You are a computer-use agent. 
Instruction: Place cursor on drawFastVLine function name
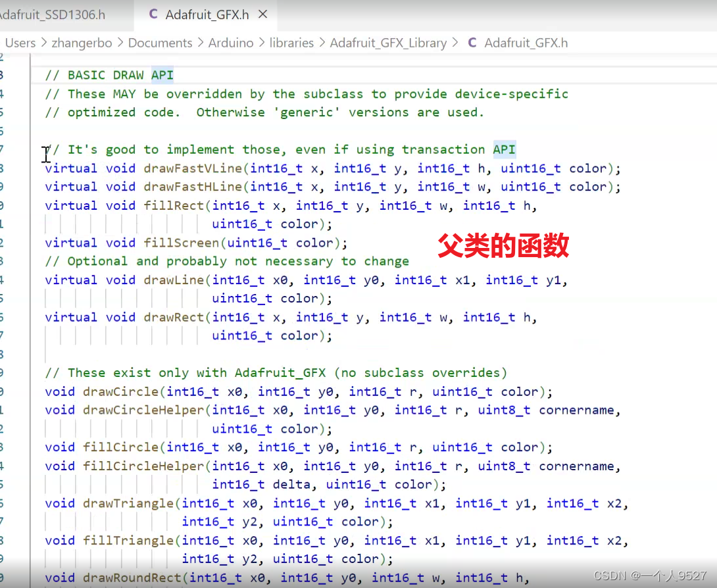(193, 168)
